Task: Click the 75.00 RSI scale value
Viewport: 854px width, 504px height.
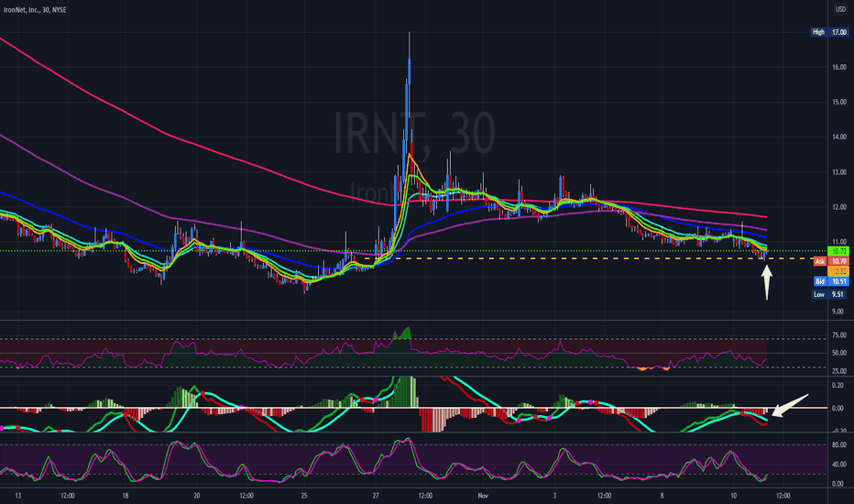Action: (x=839, y=335)
